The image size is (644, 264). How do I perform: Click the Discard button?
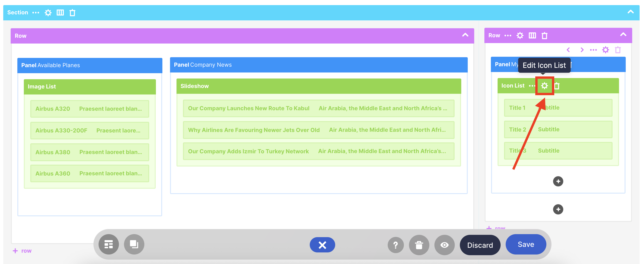pos(480,245)
